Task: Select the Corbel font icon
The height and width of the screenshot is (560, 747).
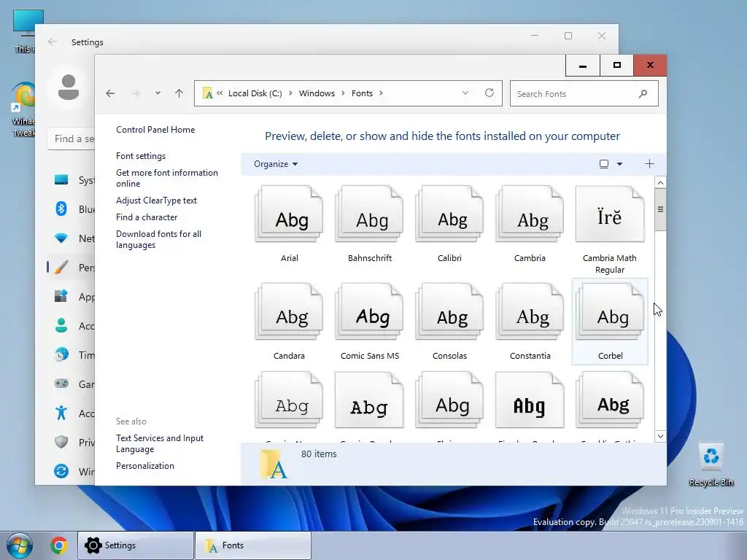Action: (610, 312)
